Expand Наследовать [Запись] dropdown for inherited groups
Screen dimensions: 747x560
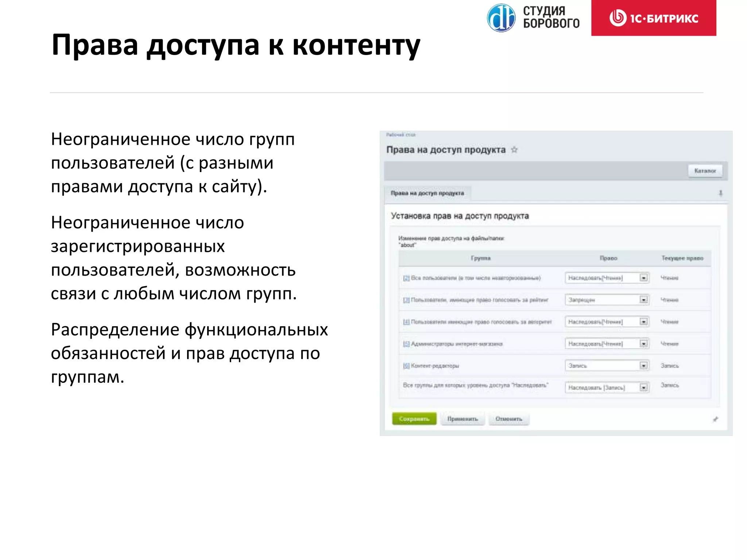pos(607,387)
